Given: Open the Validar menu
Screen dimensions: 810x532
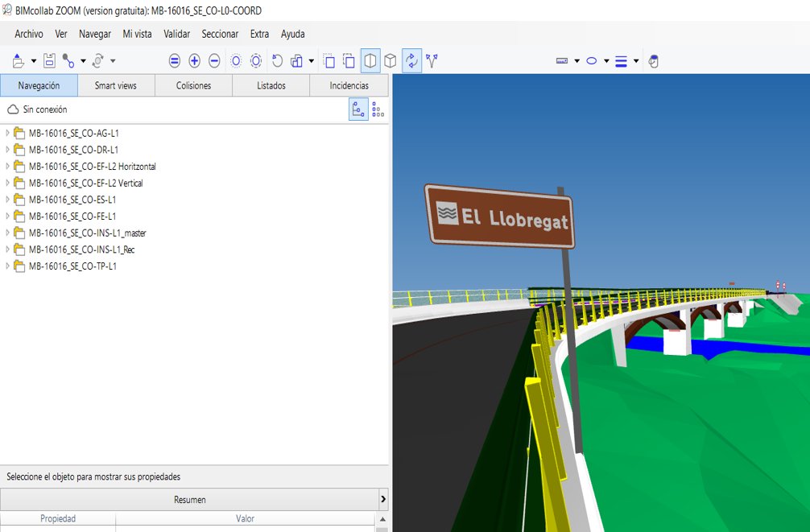Looking at the screenshot, I should pos(176,34).
